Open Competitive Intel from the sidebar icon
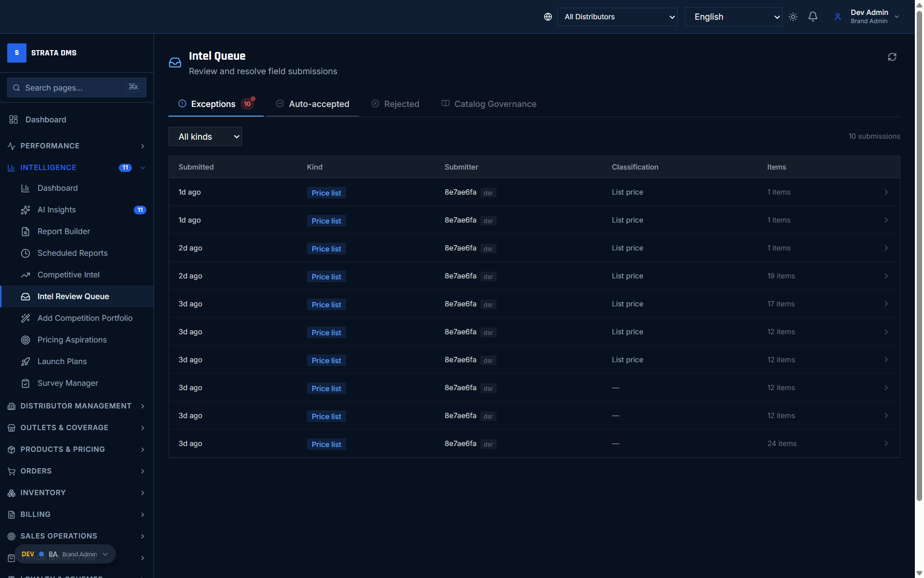Viewport: 924px width, 578px height. pos(26,275)
